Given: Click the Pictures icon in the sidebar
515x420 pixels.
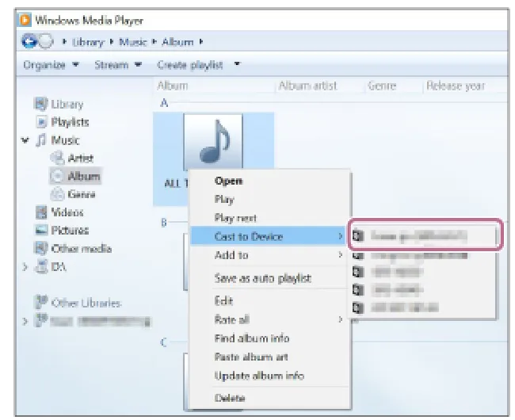Looking at the screenshot, I should click(41, 230).
